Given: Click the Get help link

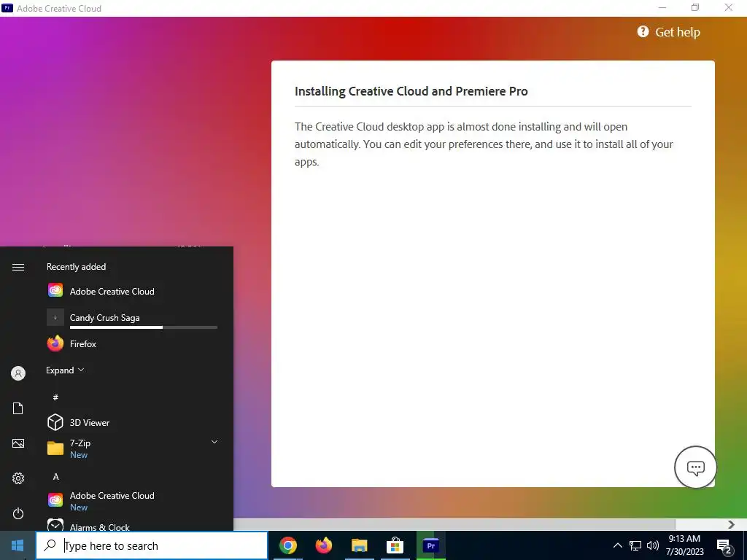Looking at the screenshot, I should (669, 32).
